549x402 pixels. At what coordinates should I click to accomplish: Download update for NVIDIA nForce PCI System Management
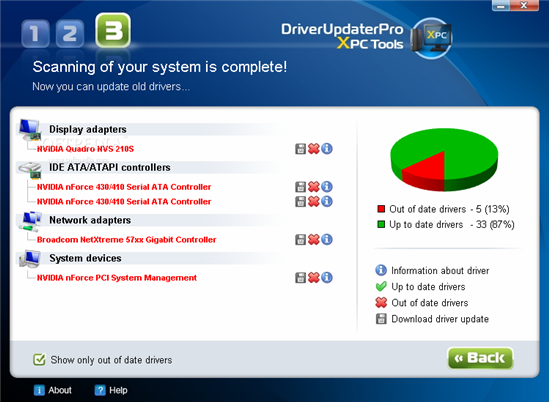tap(300, 278)
